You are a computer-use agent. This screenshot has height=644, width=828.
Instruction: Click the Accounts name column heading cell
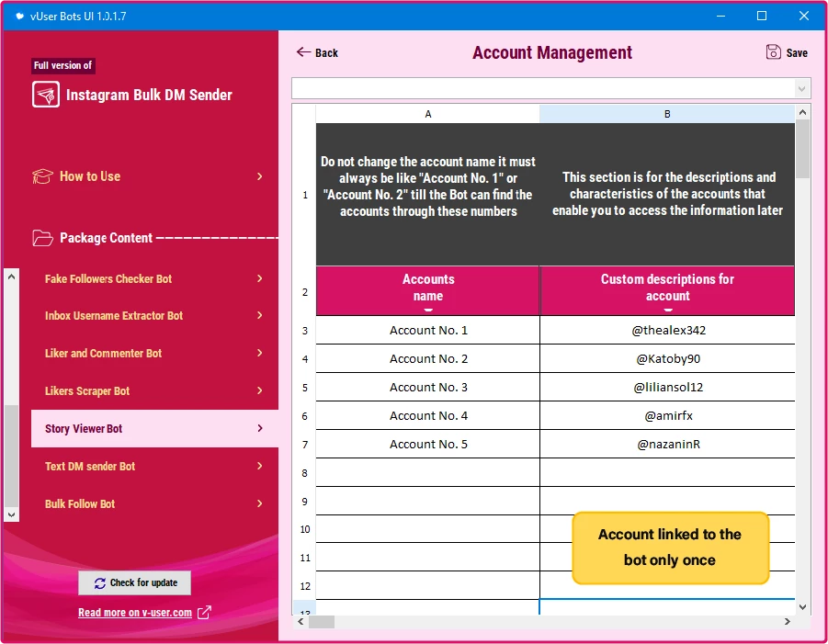(427, 291)
